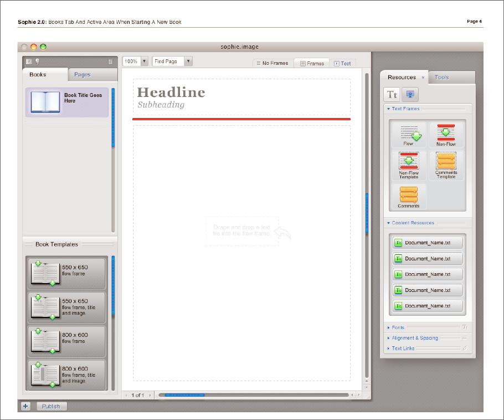Image resolution: width=504 pixels, height=420 pixels.
Task: Collapse the Text Frames section
Action: point(388,109)
